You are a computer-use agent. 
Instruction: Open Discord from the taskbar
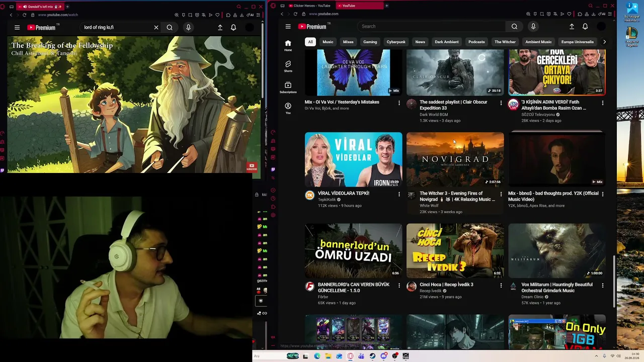[384, 356]
